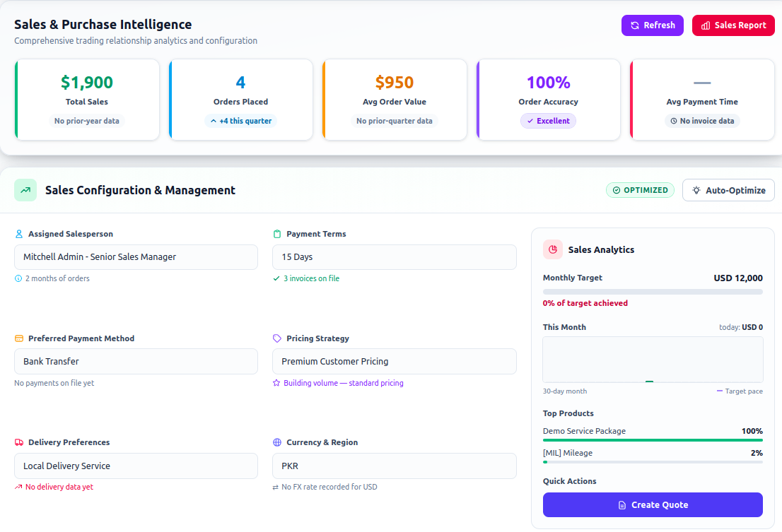Click the tag icon beside Pricing Strategy
The image size is (782, 532).
tap(277, 338)
